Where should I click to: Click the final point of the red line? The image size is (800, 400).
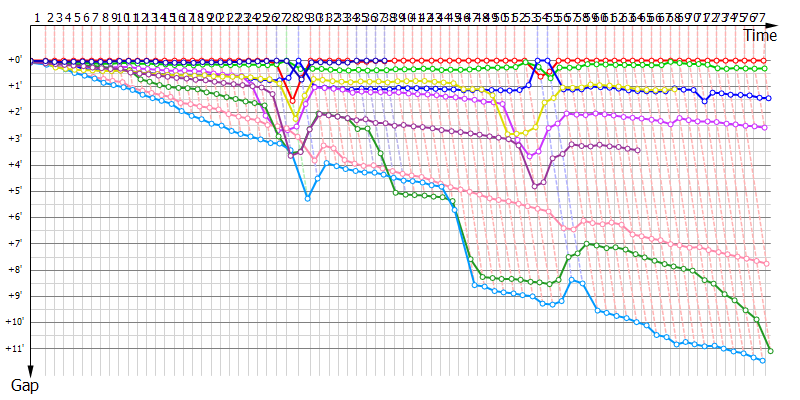point(764,61)
